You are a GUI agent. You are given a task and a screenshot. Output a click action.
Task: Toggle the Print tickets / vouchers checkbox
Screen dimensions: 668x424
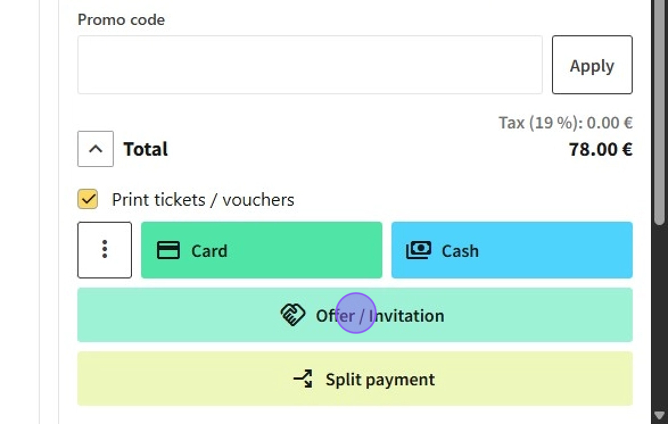(x=88, y=199)
